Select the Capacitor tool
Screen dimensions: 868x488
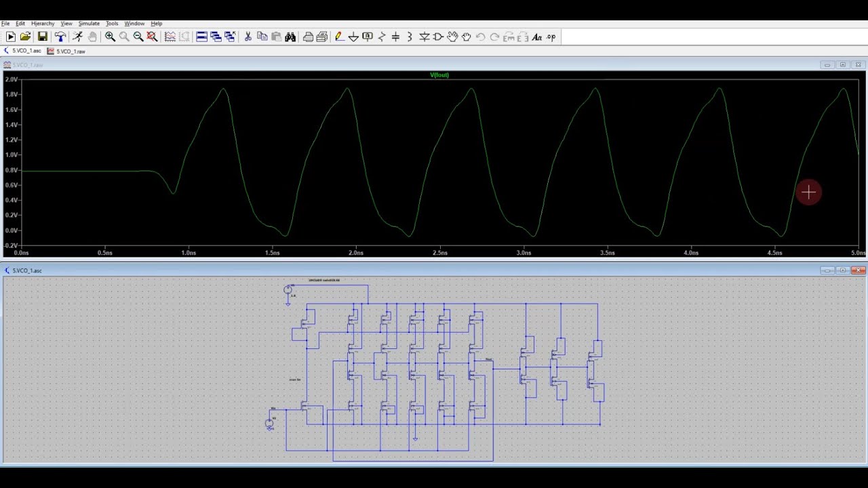(396, 37)
